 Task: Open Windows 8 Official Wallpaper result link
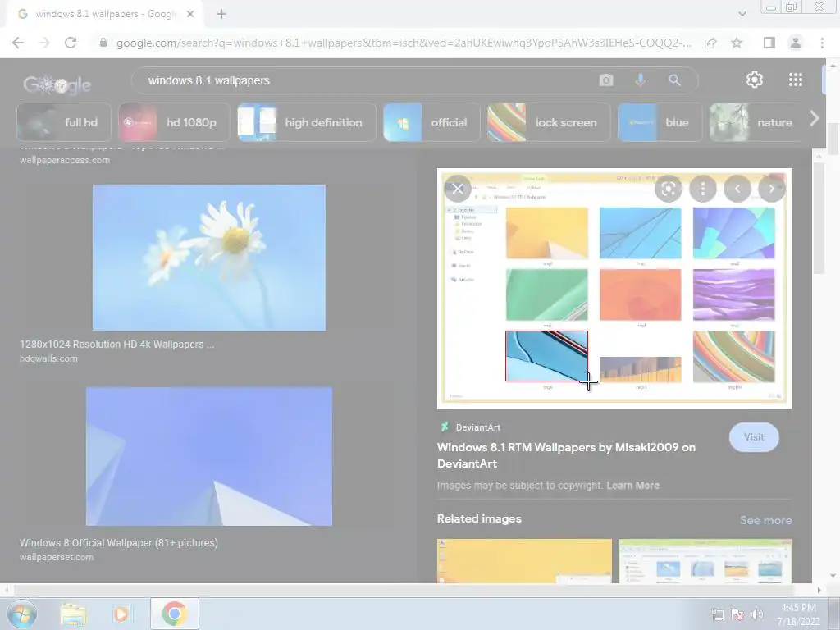coord(119,543)
